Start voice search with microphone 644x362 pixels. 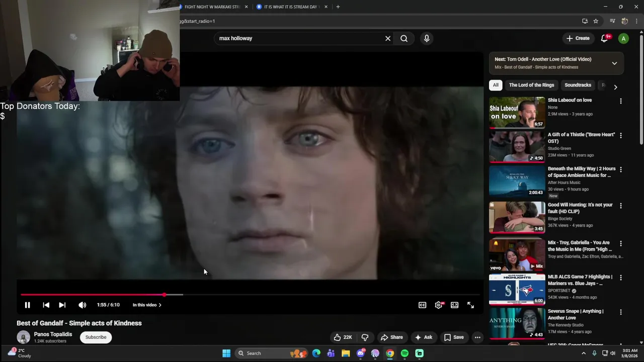coord(427,38)
